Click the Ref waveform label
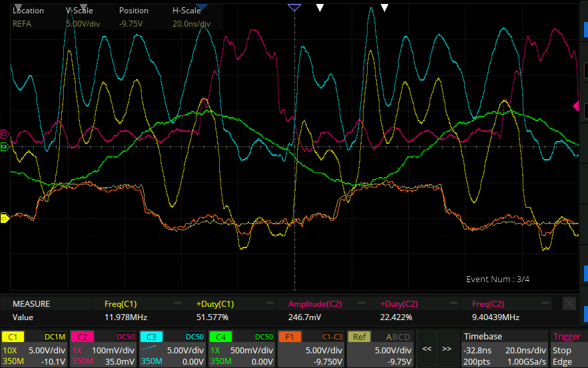This screenshot has height=368, width=588. 358,337
